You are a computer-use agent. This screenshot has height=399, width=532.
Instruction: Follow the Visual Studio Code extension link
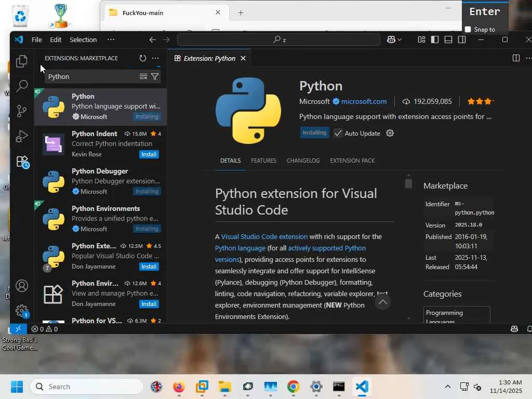click(x=264, y=236)
